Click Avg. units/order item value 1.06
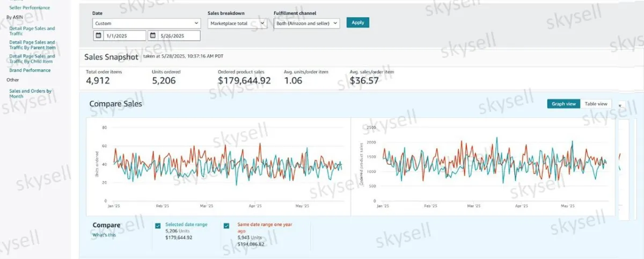 tap(293, 81)
